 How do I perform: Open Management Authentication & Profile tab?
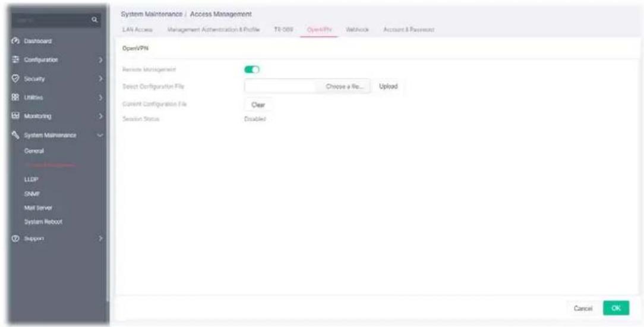(x=213, y=30)
